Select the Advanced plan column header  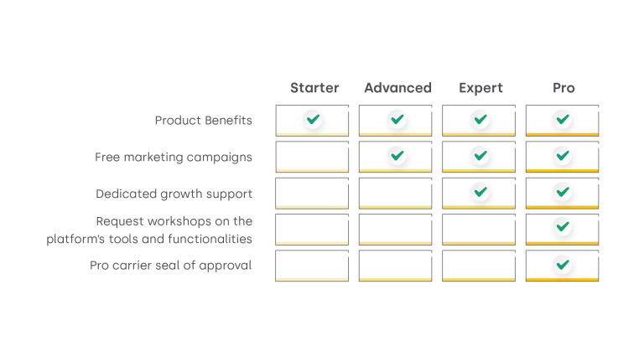point(397,88)
